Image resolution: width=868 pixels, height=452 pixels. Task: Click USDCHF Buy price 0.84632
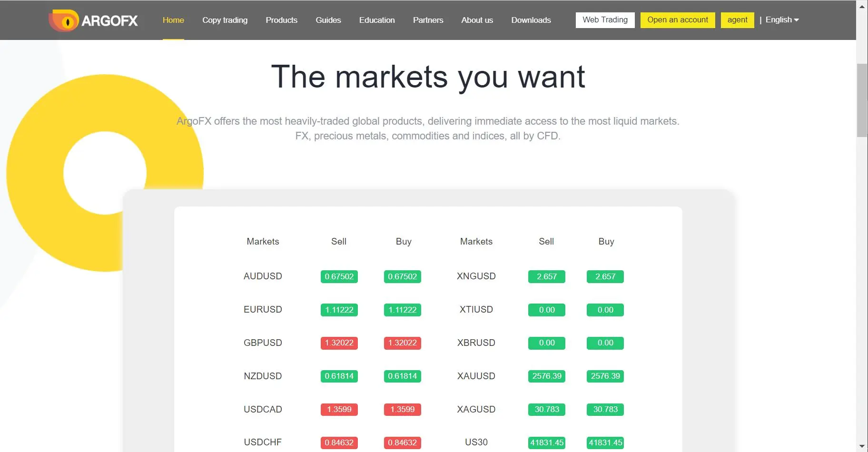click(402, 443)
